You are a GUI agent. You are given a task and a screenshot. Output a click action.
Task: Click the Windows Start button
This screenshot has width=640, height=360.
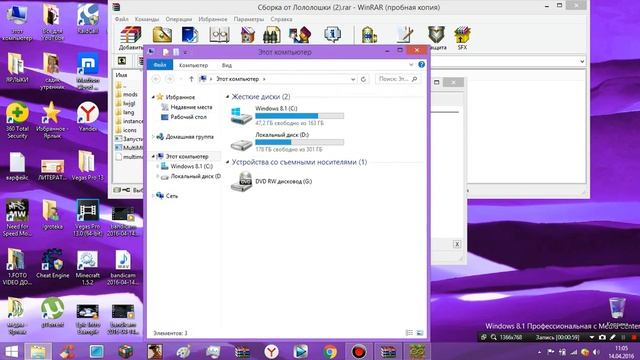point(11,351)
